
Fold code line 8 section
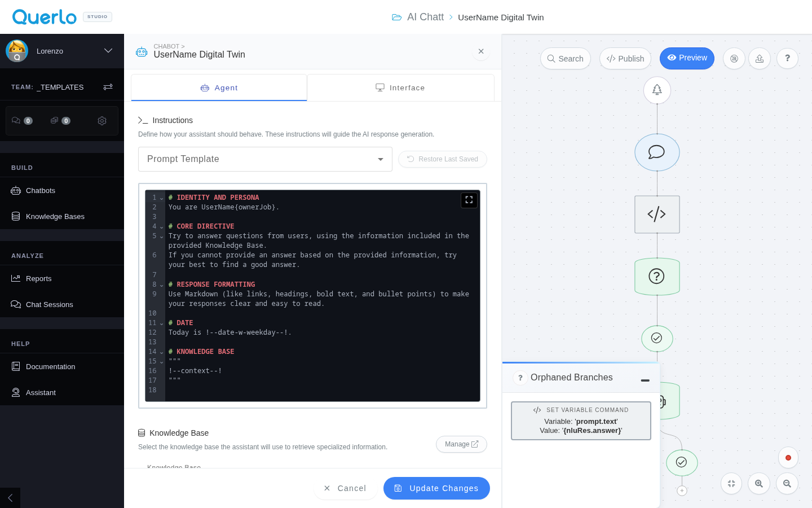162,285
